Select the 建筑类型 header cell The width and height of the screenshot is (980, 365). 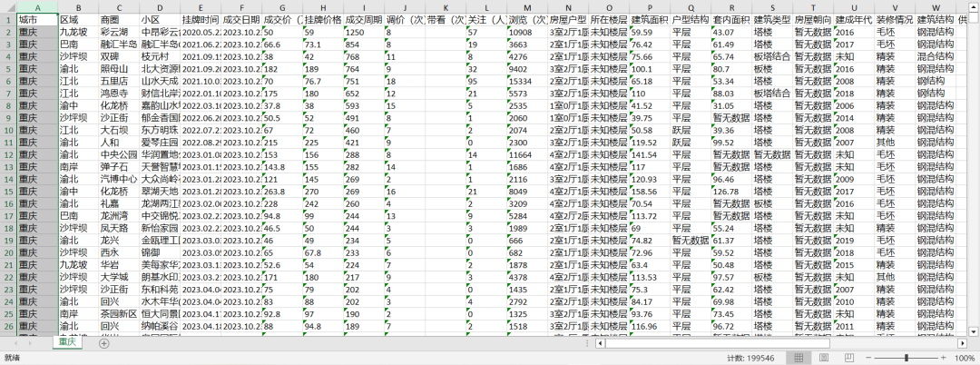click(772, 19)
